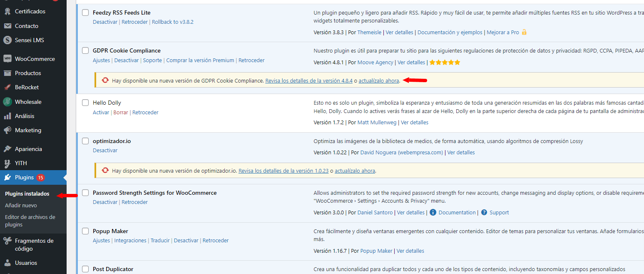The image size is (644, 274).
Task: Click Traducir under Popup Maker
Action: click(160, 240)
